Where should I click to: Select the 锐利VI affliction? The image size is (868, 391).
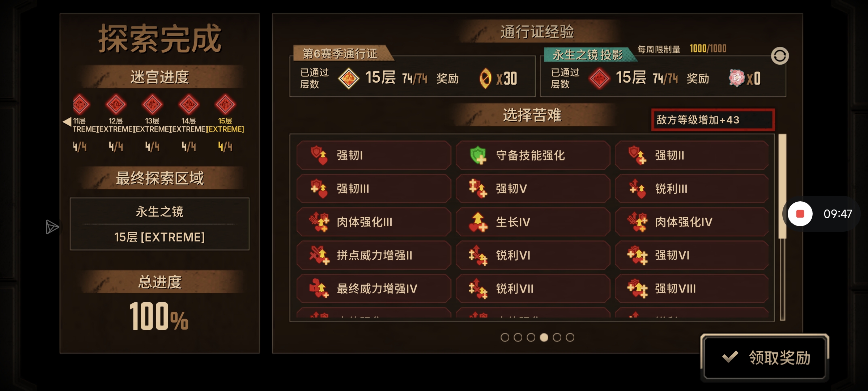(533, 255)
